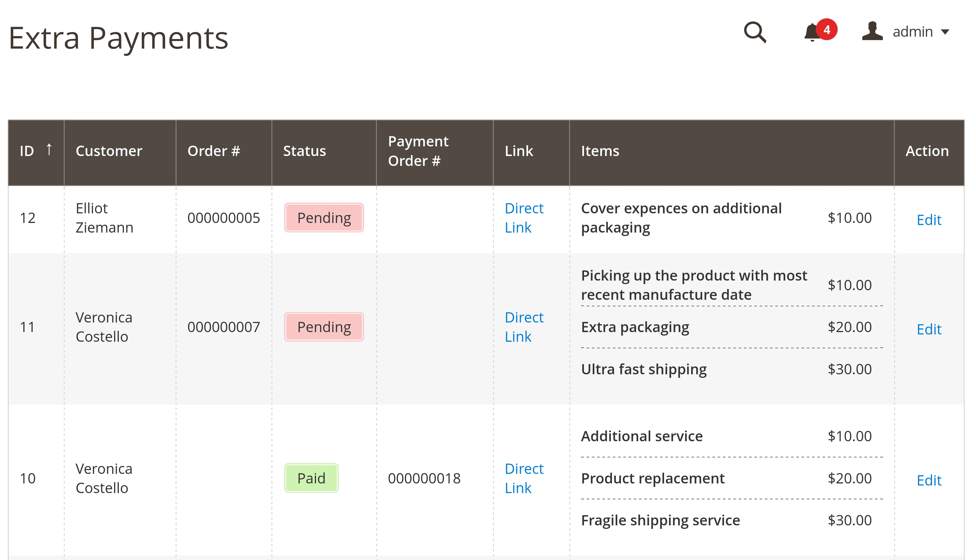Screen dimensions: 976x560
Task: Sort by ID column ascending arrow
Action: (x=48, y=150)
